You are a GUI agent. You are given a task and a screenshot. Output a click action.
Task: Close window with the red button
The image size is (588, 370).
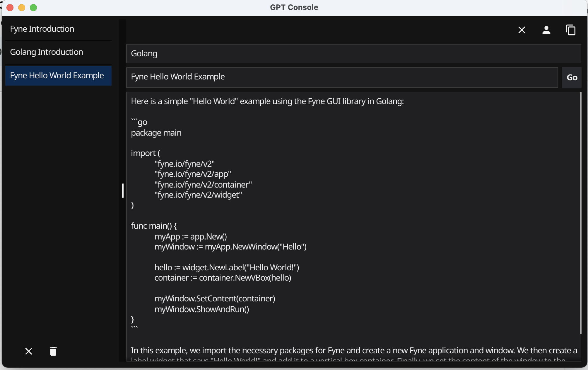10,8
